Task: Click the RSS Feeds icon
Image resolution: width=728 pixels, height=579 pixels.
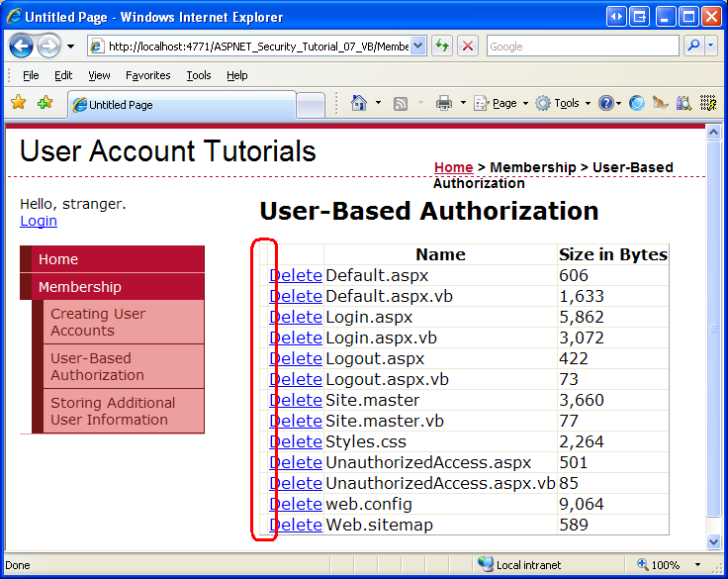Action: 401,103
